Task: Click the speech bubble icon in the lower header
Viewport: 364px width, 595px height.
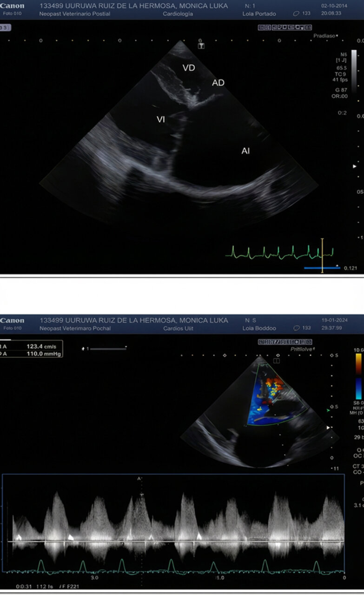Action: click(296, 328)
